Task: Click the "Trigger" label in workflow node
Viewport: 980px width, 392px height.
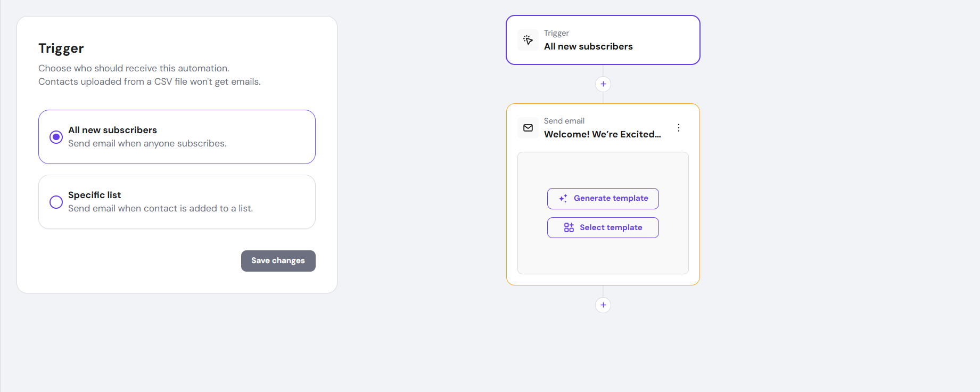Action: [556, 33]
